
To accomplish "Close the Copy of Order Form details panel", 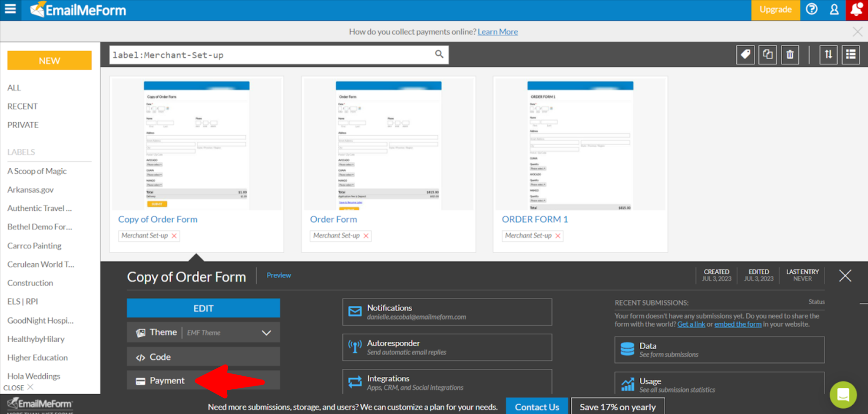I will tap(845, 276).
